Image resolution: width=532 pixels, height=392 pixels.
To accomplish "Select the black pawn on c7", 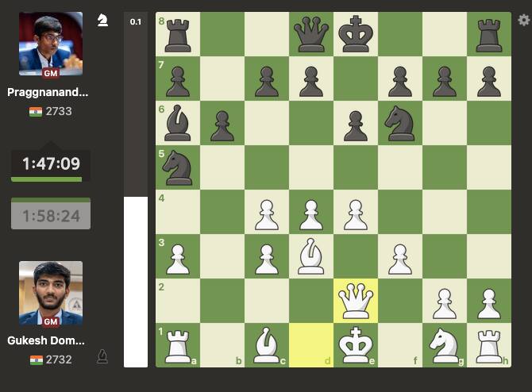I will coord(267,82).
